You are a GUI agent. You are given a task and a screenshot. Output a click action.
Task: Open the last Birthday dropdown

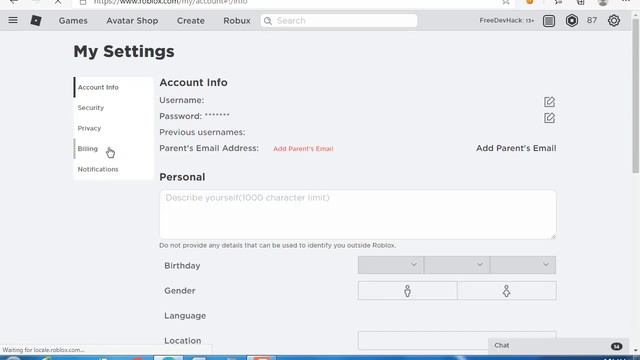(x=523, y=265)
